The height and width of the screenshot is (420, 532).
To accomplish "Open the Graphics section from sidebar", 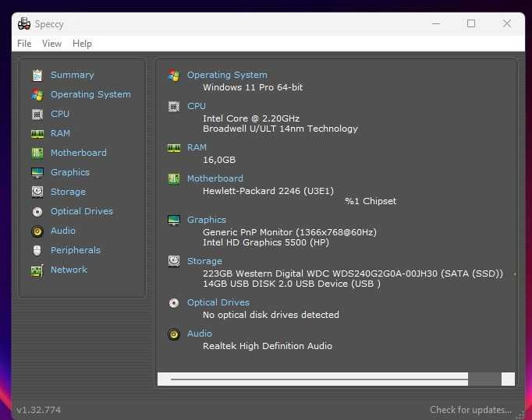I will (70, 172).
